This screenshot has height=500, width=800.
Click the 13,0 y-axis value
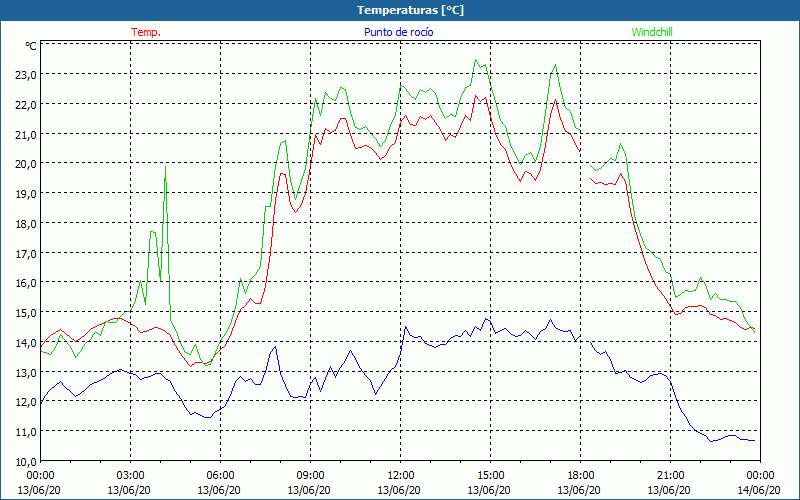24,372
